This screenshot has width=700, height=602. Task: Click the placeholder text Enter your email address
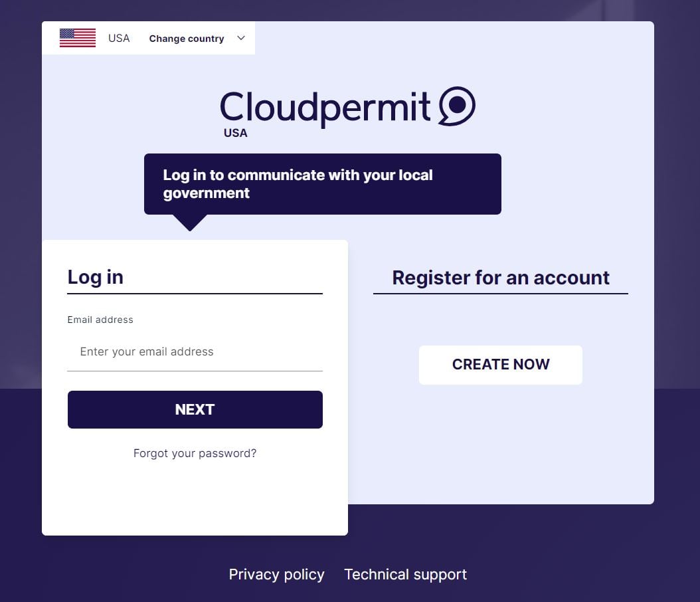click(147, 351)
